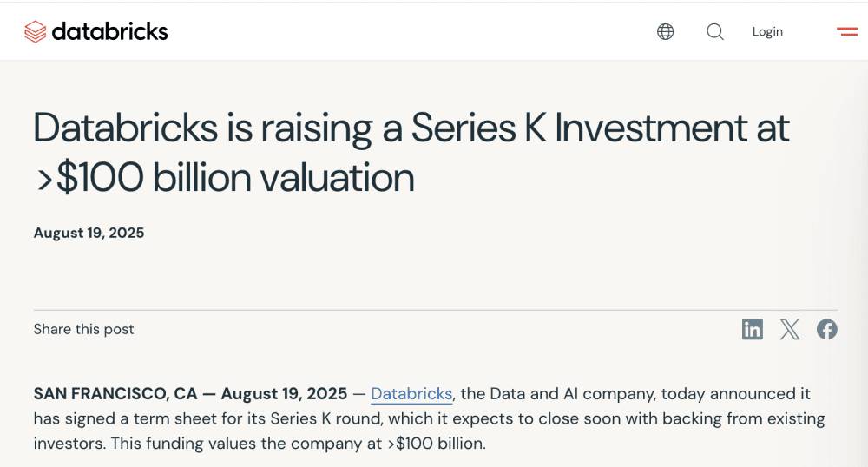
Task: Share the post on Facebook
Action: 827,329
